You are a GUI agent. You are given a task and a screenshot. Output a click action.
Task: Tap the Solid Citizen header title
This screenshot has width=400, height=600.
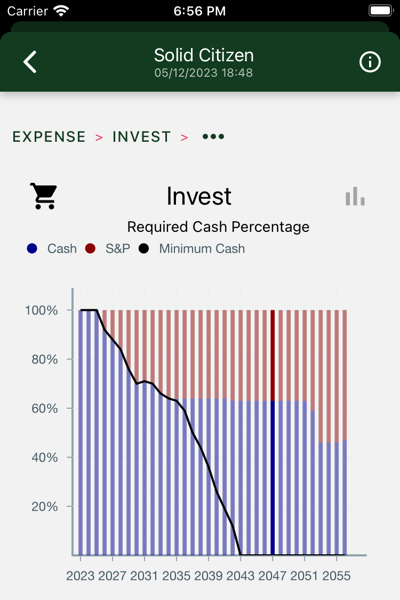pos(204,55)
